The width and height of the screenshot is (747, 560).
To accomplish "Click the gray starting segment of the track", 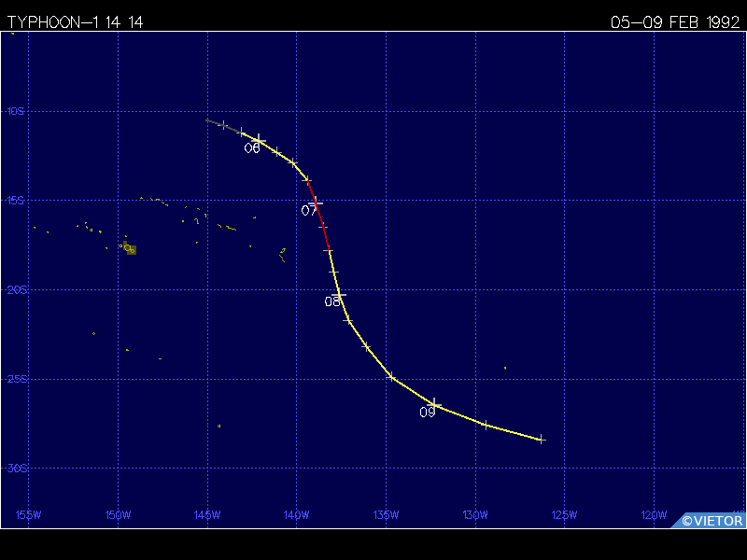I will pos(223,126).
